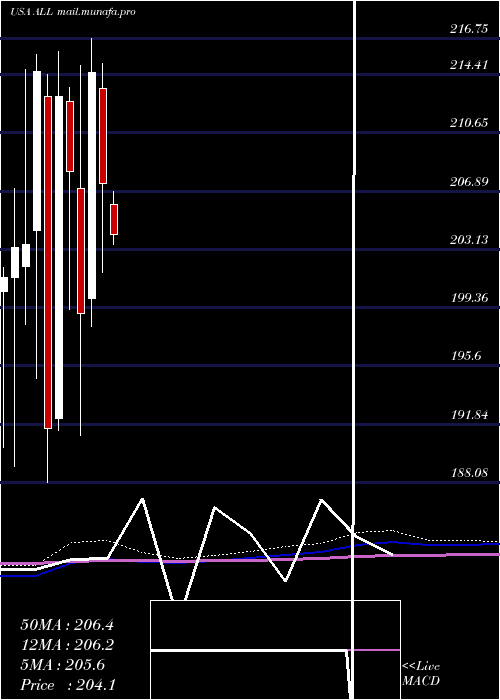The width and height of the screenshot is (500, 700).
Task: Click the 199.36 price axis label
Action: point(469,298)
